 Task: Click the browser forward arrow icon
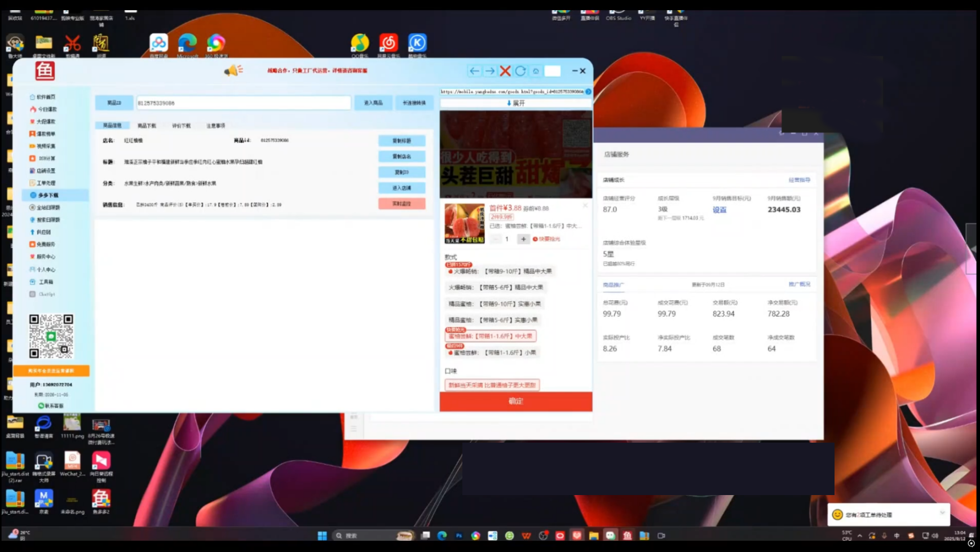tap(489, 71)
